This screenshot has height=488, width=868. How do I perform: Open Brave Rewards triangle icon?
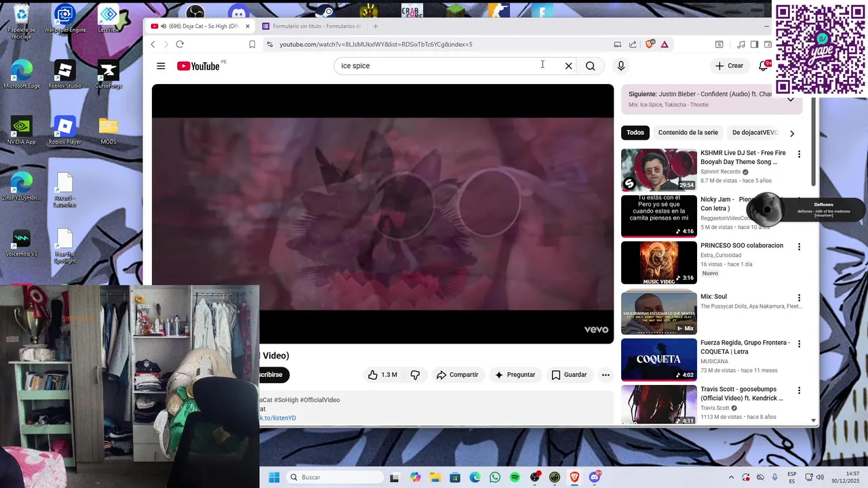point(665,44)
